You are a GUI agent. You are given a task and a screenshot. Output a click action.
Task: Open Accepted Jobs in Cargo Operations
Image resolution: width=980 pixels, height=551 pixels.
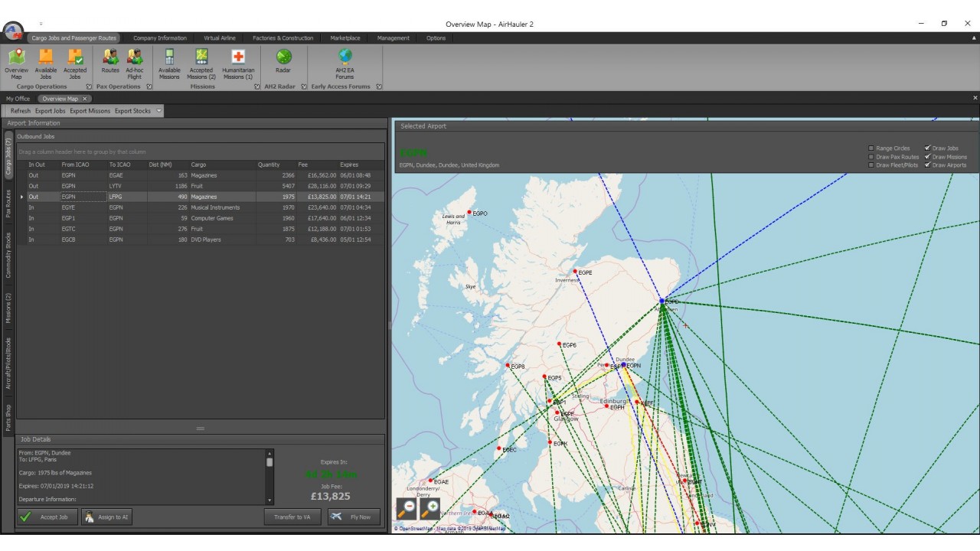click(x=75, y=61)
